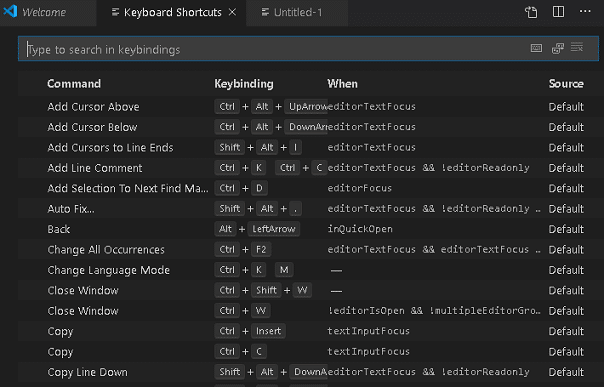Select Copy row with Ctrl+Insert
This screenshot has height=387, width=604.
click(x=308, y=331)
